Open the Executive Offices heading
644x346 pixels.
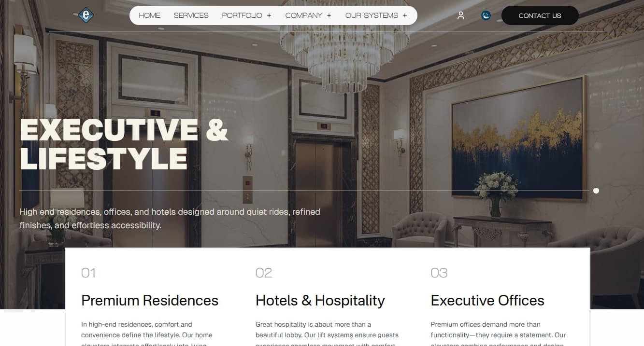coord(487,300)
